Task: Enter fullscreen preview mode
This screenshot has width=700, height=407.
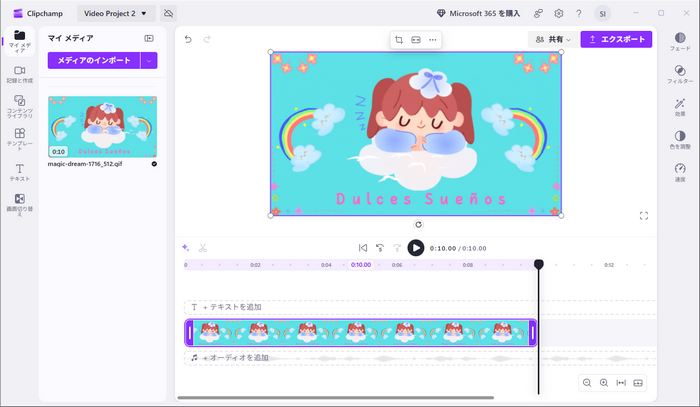Action: click(x=644, y=216)
